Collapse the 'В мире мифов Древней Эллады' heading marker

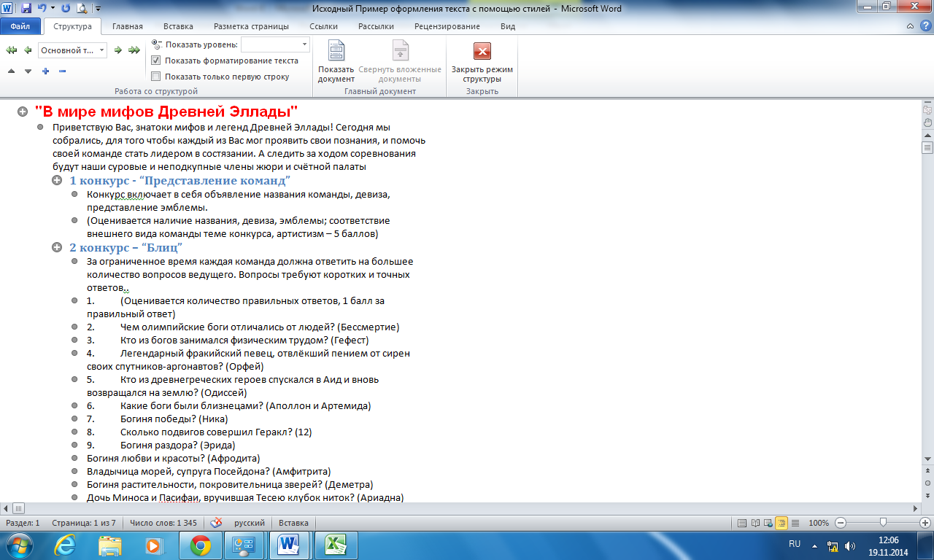(x=22, y=112)
